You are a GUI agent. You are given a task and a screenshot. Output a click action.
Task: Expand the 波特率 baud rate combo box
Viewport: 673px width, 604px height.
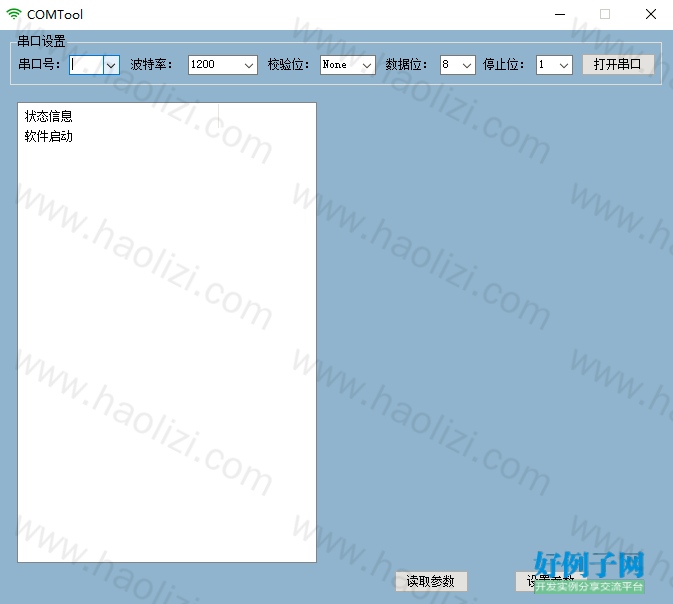223,65
